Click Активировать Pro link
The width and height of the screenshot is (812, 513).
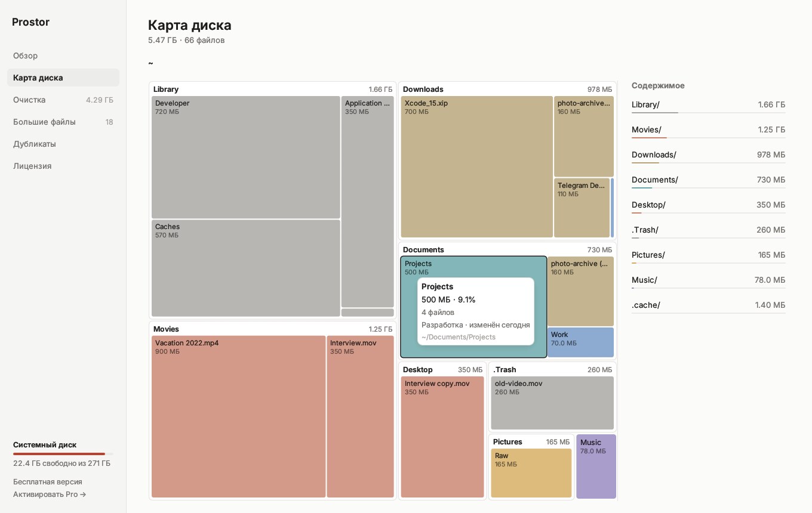click(x=50, y=494)
